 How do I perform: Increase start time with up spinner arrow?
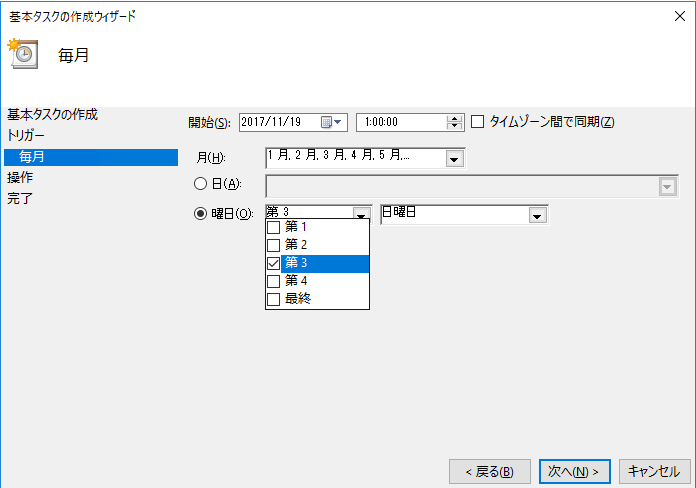[x=454, y=119]
